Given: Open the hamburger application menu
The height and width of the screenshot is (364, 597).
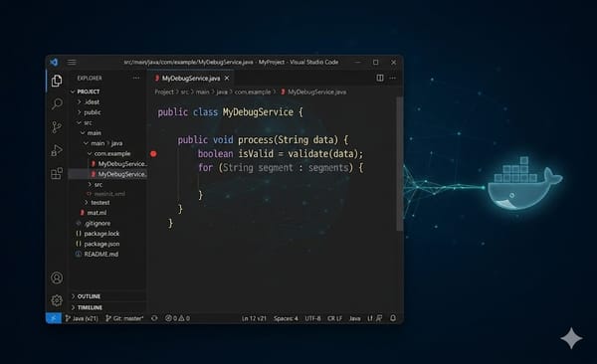Looking at the screenshot, I should click(x=72, y=62).
